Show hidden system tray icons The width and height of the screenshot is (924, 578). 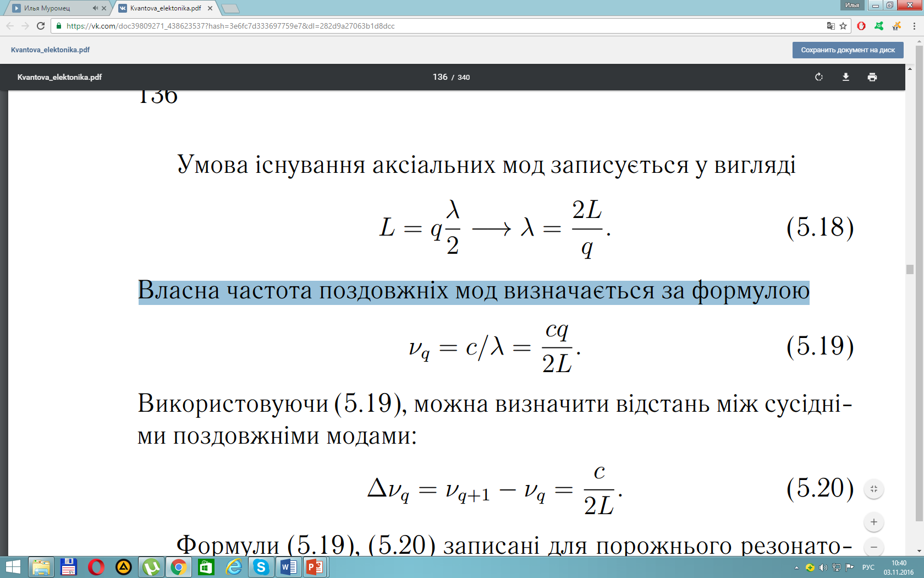(796, 568)
